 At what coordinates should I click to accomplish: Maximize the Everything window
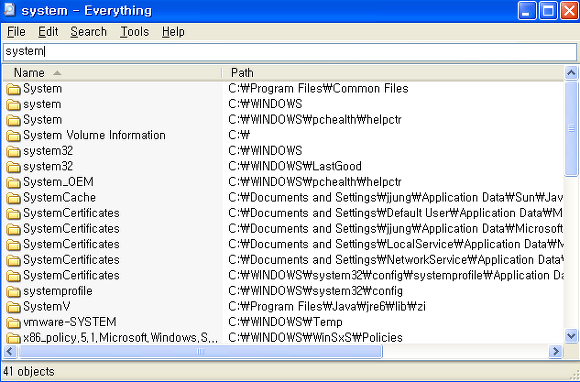(x=548, y=10)
